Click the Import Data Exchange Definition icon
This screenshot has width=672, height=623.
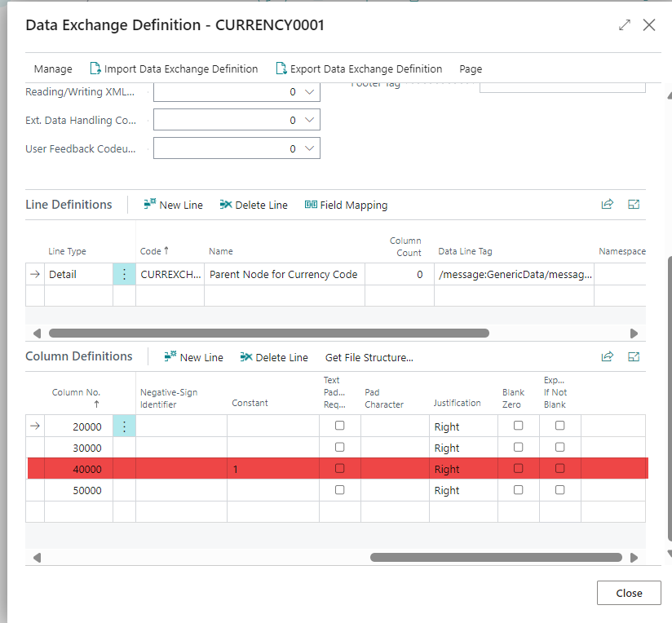tap(95, 68)
